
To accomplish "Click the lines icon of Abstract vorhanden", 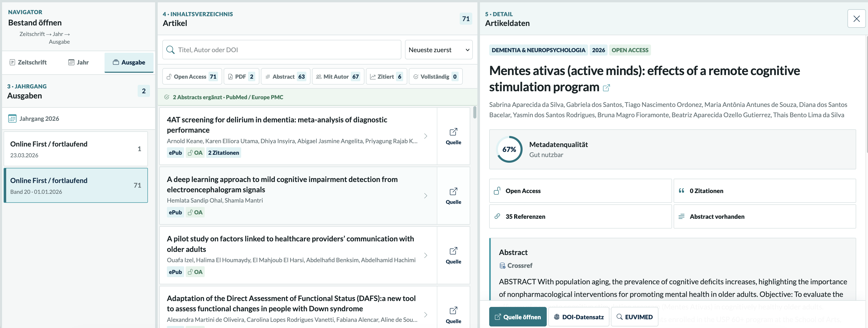I will click(x=681, y=217).
